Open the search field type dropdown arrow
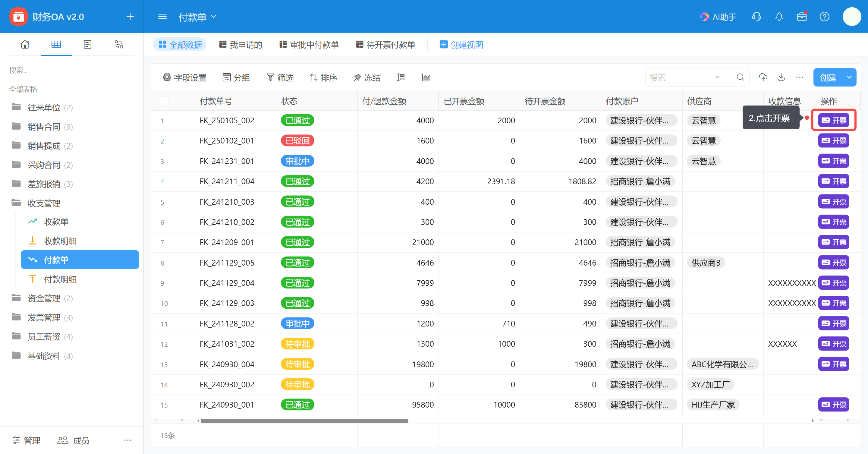This screenshot has height=454, width=868. coord(717,77)
